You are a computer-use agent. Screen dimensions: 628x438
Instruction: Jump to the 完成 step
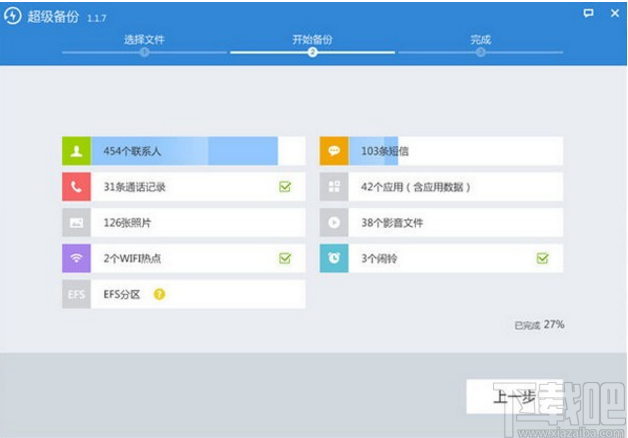point(481,40)
